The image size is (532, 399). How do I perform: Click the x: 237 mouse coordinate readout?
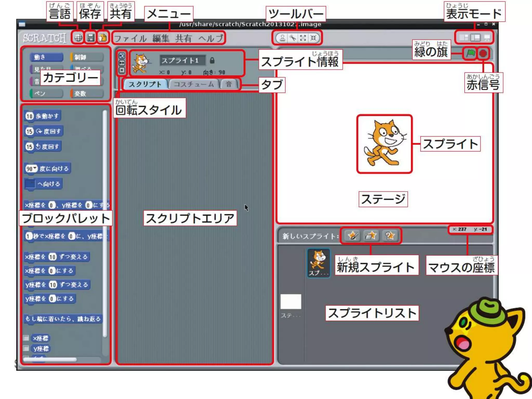coord(459,229)
